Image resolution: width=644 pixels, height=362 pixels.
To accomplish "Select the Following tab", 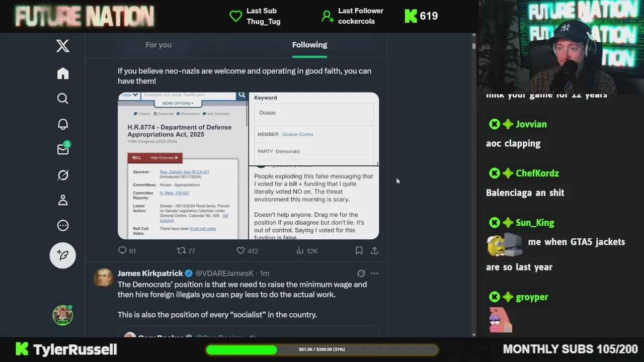I will coord(309,45).
